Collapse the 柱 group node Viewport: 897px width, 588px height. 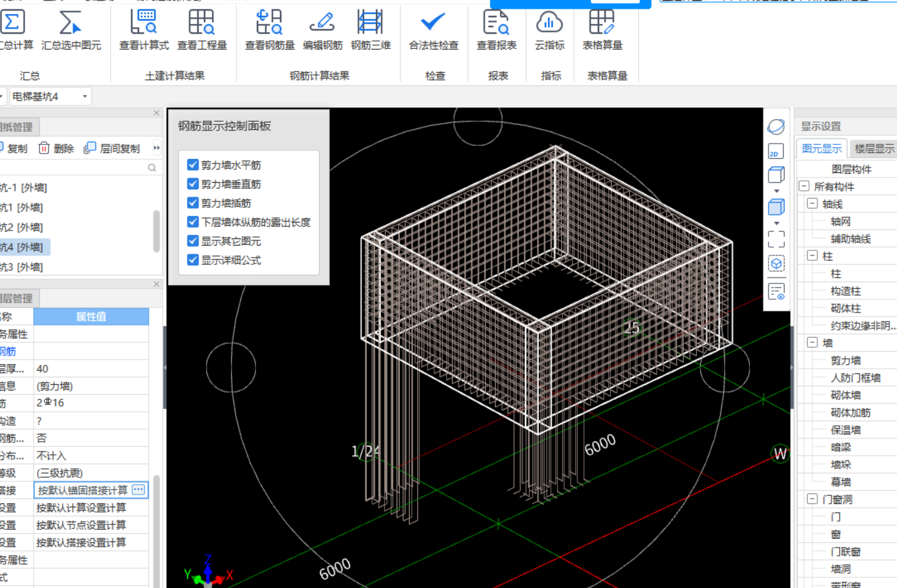(x=812, y=256)
